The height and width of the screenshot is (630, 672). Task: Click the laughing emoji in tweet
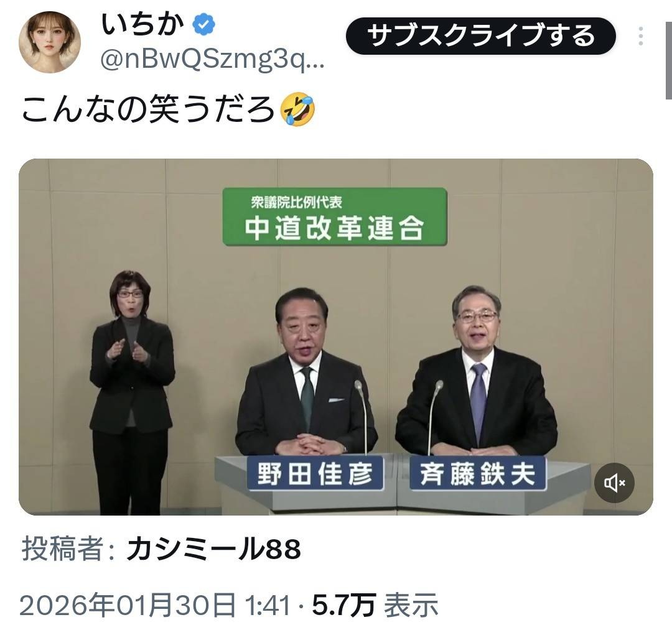(297, 110)
